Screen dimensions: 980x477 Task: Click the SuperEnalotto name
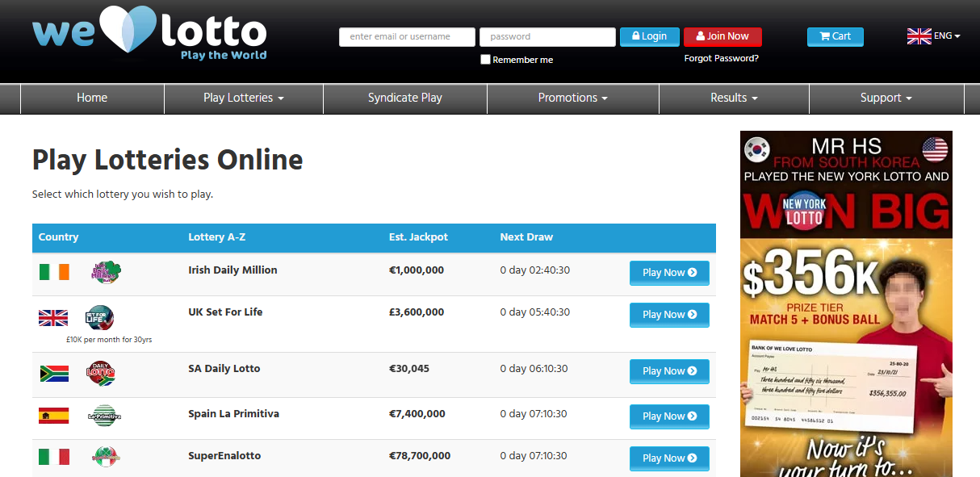[224, 456]
